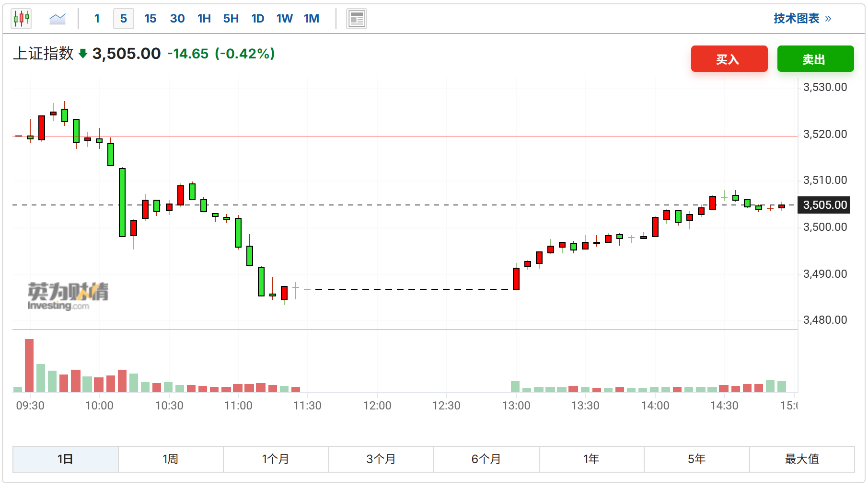Image resolution: width=868 pixels, height=488 pixels.
Task: Click the 14:30 time axis label
Action: (724, 406)
